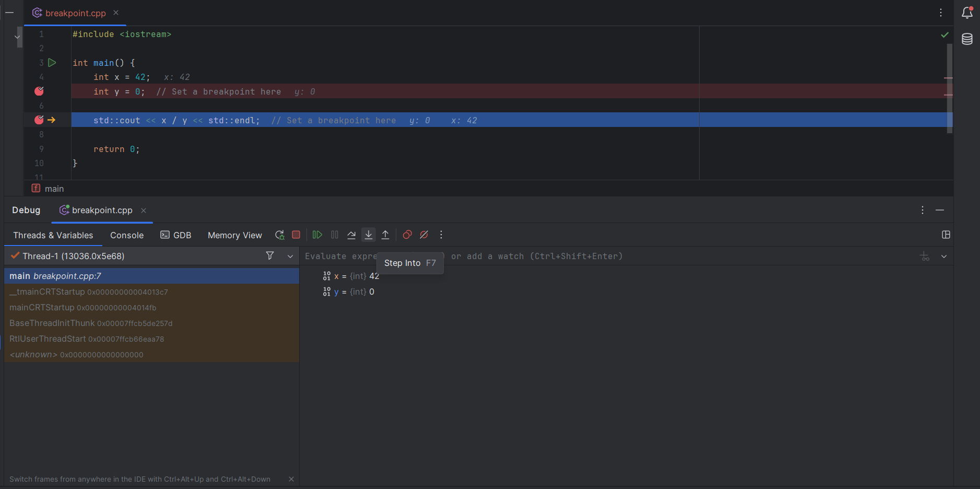The image size is (980, 489).
Task: Switch to the Console tab
Action: pyautogui.click(x=127, y=235)
